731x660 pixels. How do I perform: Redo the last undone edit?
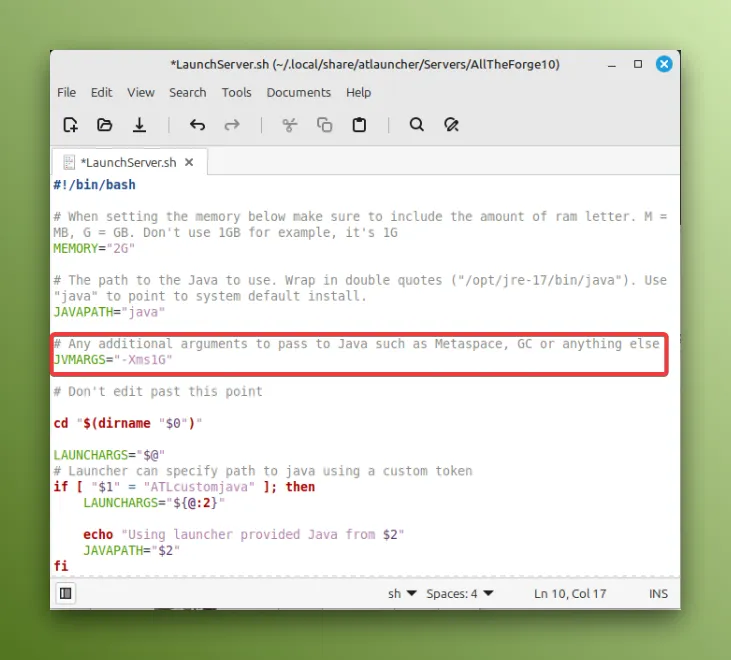pyautogui.click(x=232, y=125)
